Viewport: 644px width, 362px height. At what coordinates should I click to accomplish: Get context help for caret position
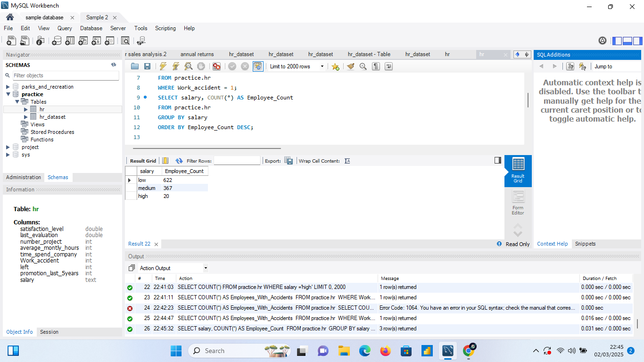tap(570, 66)
